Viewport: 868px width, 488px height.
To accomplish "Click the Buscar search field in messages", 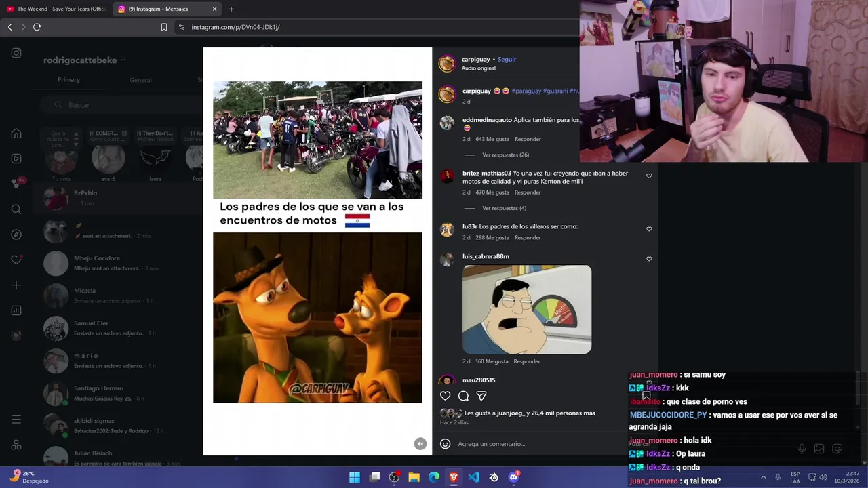I will 122,105.
